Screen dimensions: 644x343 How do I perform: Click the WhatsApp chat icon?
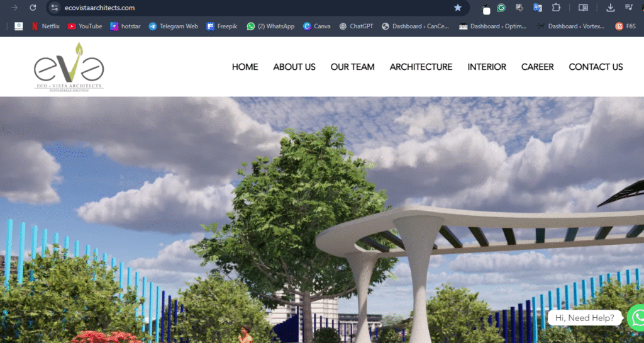point(636,317)
